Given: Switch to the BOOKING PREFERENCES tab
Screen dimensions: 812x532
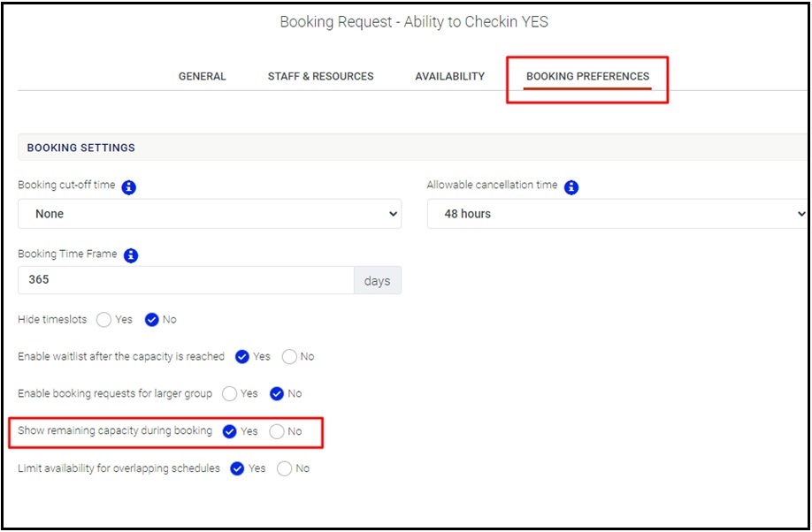Looking at the screenshot, I should (x=586, y=76).
